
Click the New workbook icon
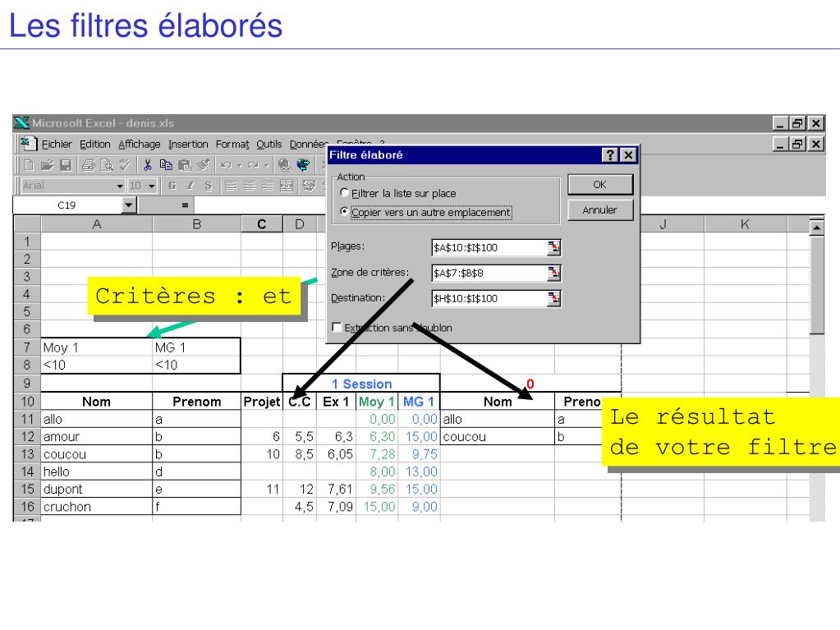point(29,165)
